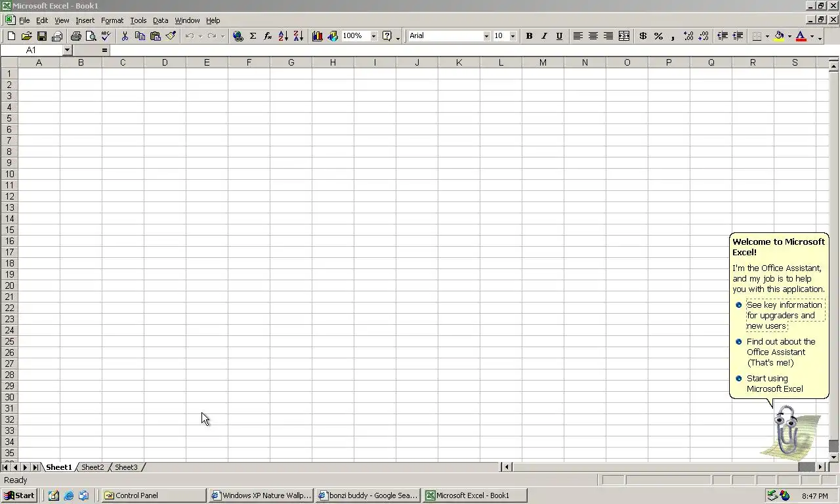Apply the red Font Color A
Image resolution: width=840 pixels, height=504 pixels.
click(801, 36)
